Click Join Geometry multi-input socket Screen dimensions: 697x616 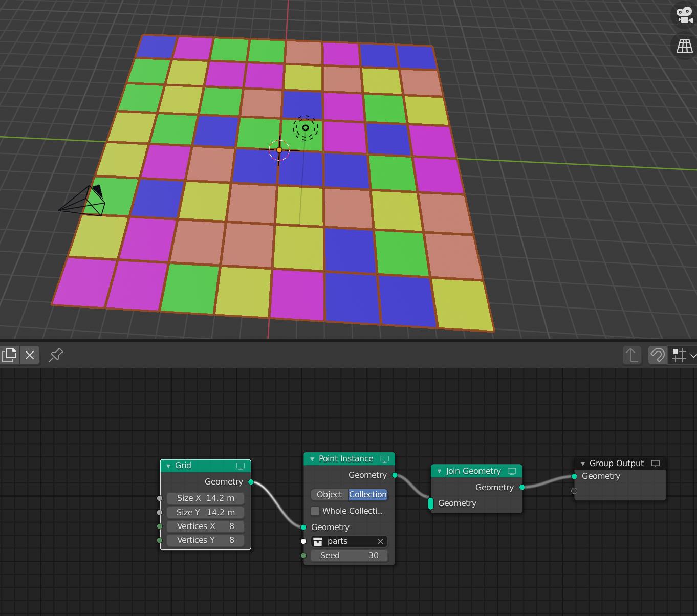[430, 503]
